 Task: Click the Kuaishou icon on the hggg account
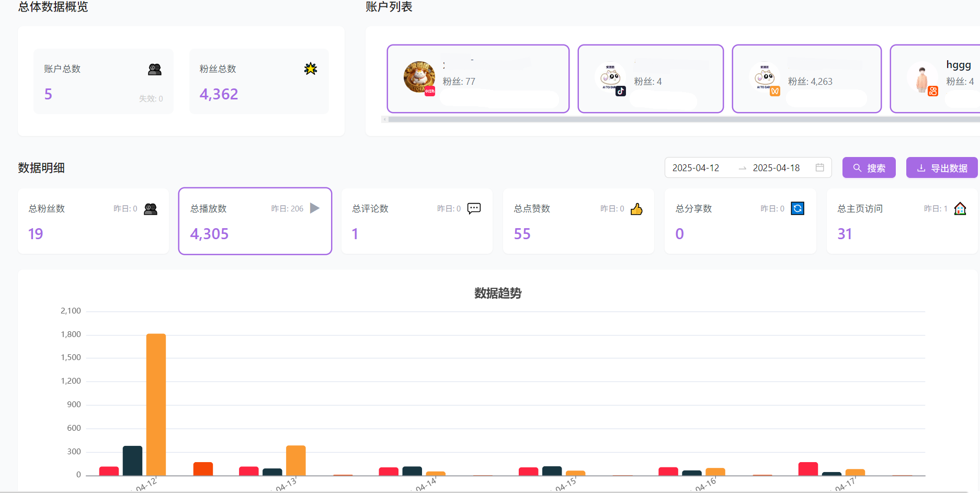[934, 91]
